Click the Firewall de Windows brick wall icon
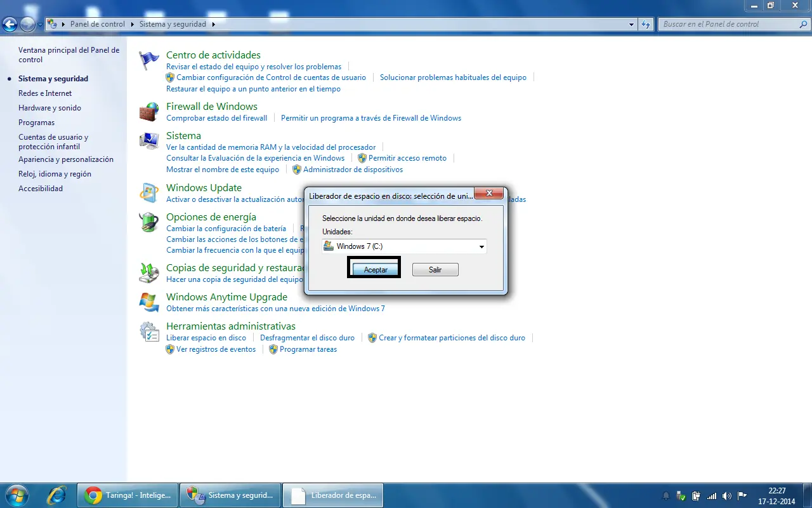 coord(149,112)
